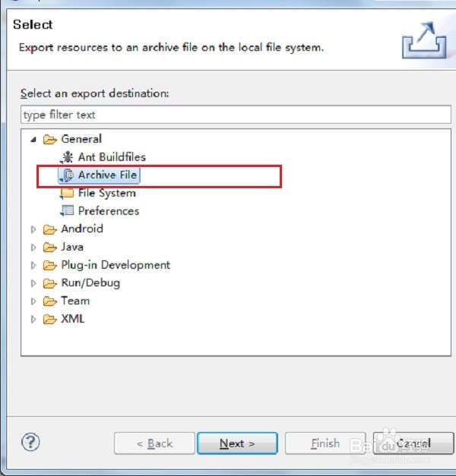Collapse the General tree node

click(33, 140)
